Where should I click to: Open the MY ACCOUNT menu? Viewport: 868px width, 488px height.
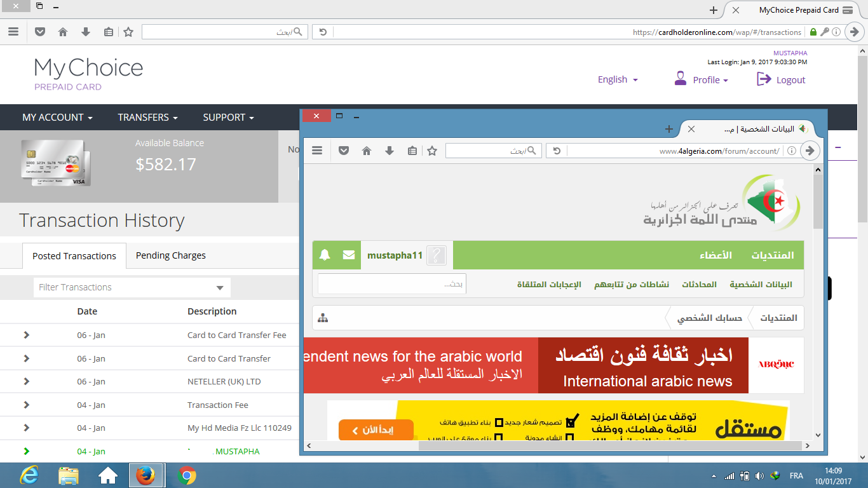[x=57, y=117]
